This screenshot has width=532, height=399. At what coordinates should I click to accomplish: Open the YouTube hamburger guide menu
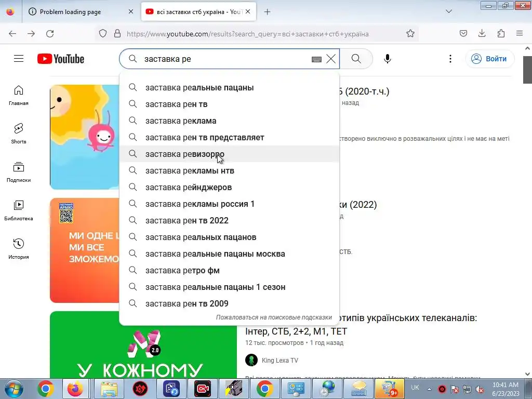tap(19, 59)
